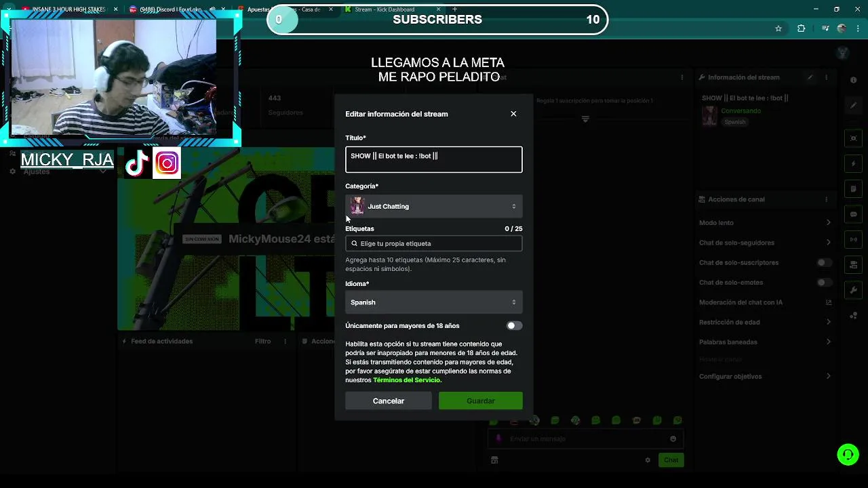This screenshot has width=868, height=488.
Task: Click the Instagram logo icon
Action: 167,163
